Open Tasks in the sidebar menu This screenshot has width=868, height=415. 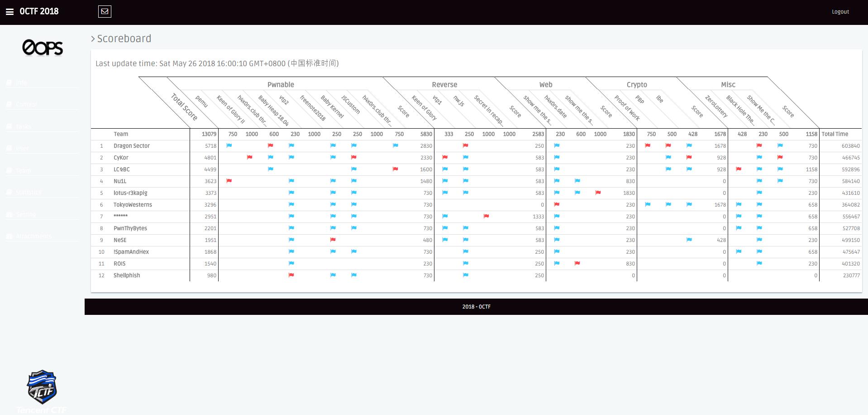coord(24,126)
